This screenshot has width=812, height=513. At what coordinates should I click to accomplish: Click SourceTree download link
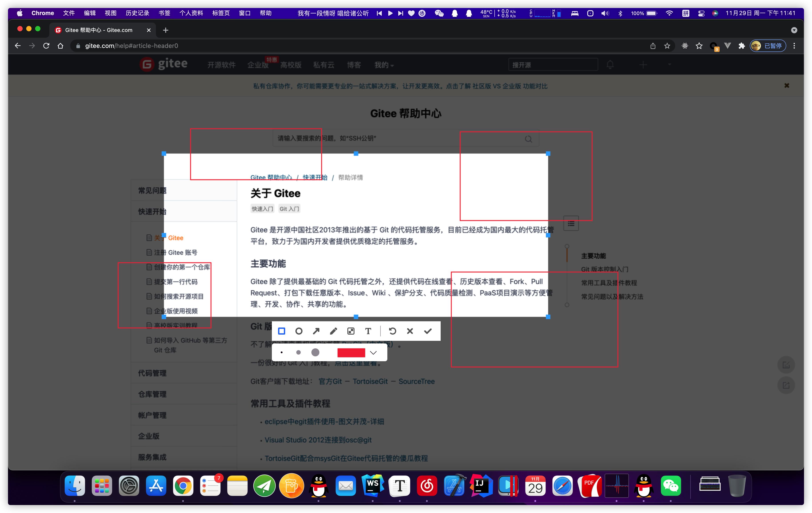coord(416,381)
